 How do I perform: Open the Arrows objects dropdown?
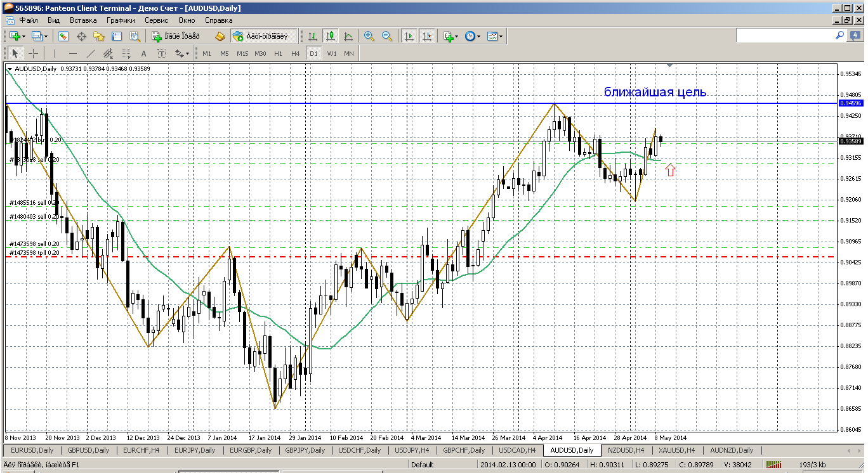point(181,53)
